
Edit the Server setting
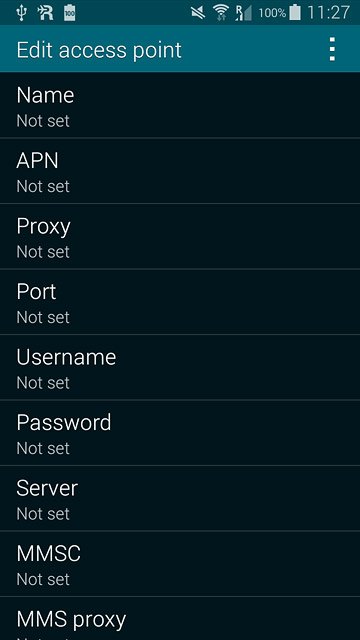(x=180, y=498)
